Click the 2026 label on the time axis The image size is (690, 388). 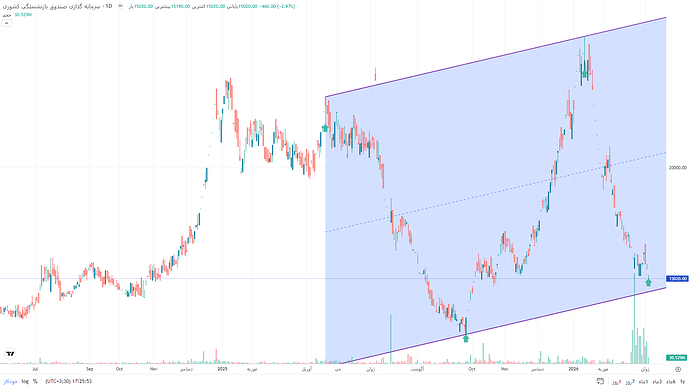point(573,369)
